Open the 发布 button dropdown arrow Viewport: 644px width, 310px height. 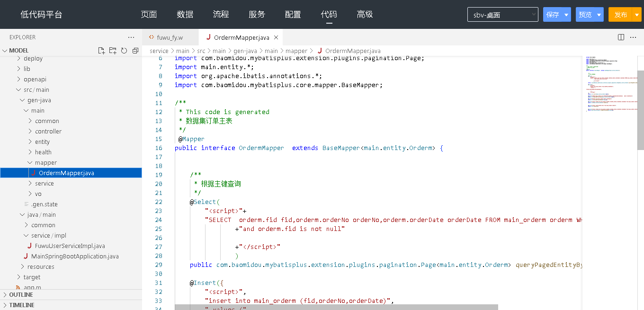pos(637,15)
